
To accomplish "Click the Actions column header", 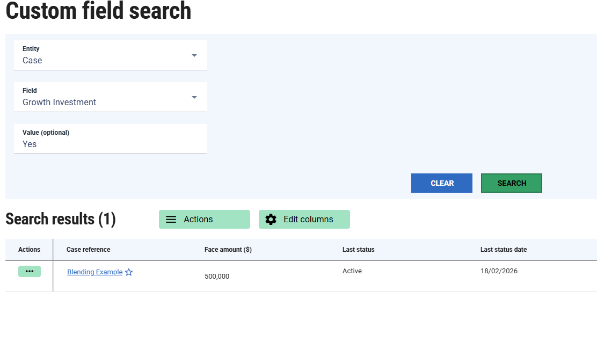I will coord(29,250).
